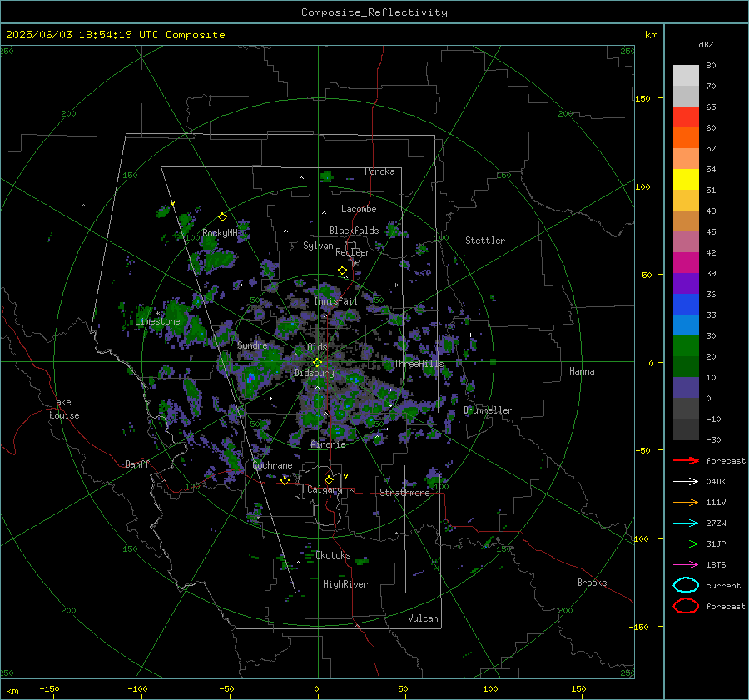The width and height of the screenshot is (749, 700).
Task: Pick the yellow 51-54 dBZ swatch
Action: 686,180
